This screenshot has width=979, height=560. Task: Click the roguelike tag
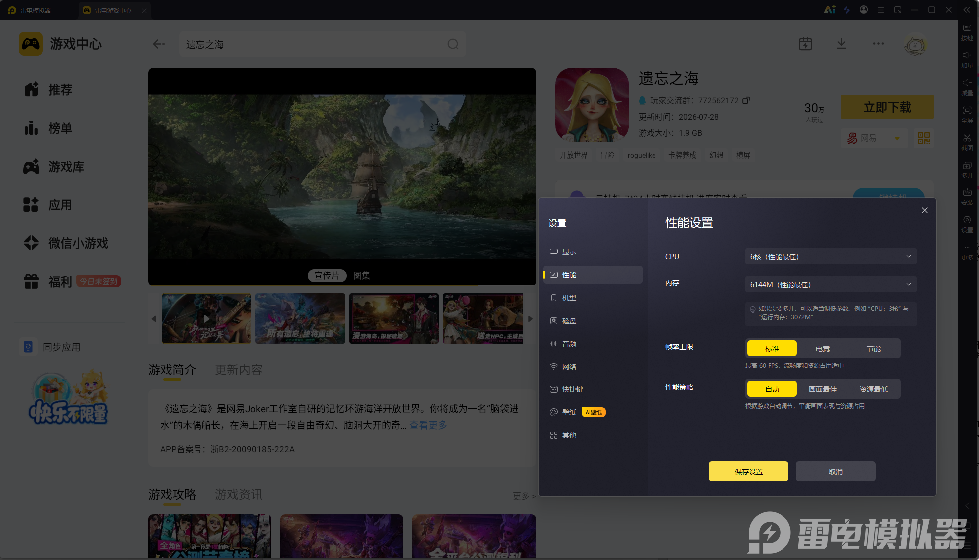(641, 155)
